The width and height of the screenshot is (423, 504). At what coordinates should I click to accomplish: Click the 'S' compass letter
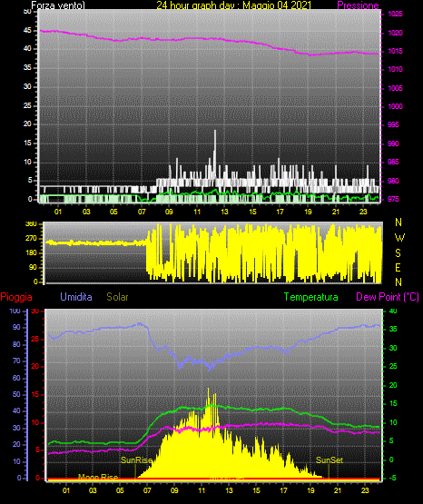click(x=398, y=253)
